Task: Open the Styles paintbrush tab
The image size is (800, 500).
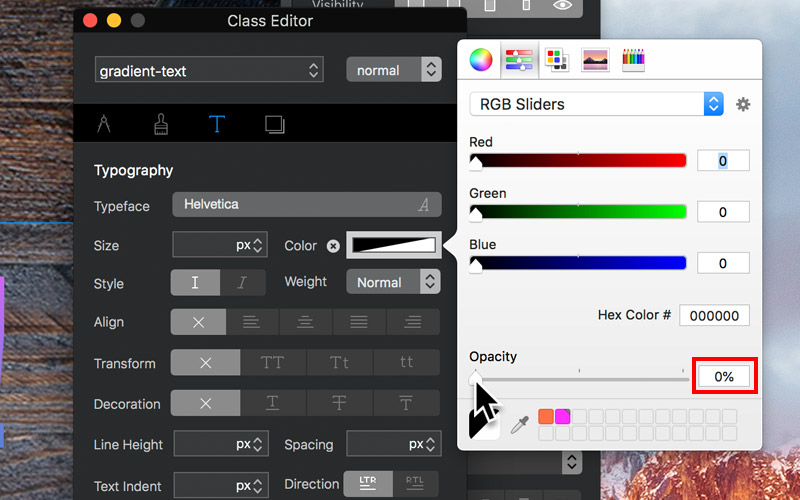Action: pos(161,124)
